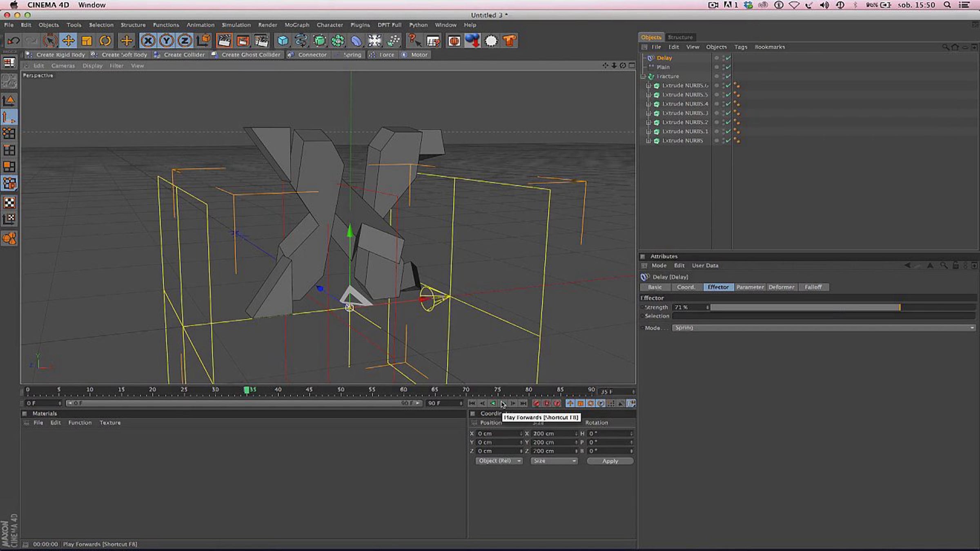
Task: Click the white gear-shaped toolbar icon
Action: (491, 41)
